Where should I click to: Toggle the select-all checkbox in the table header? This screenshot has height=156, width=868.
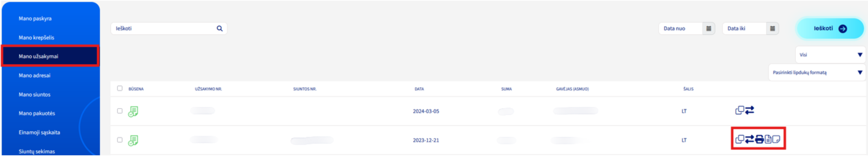(120, 88)
